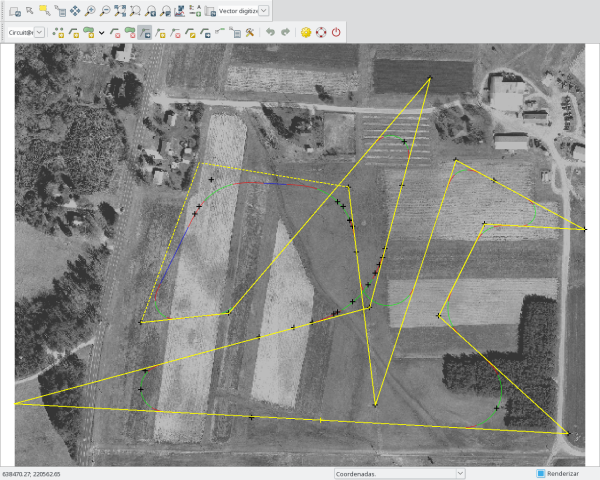Click the Zoom to map extent icon

point(120,10)
